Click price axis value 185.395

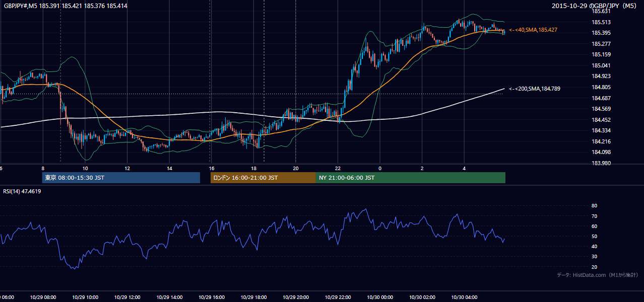pos(601,33)
